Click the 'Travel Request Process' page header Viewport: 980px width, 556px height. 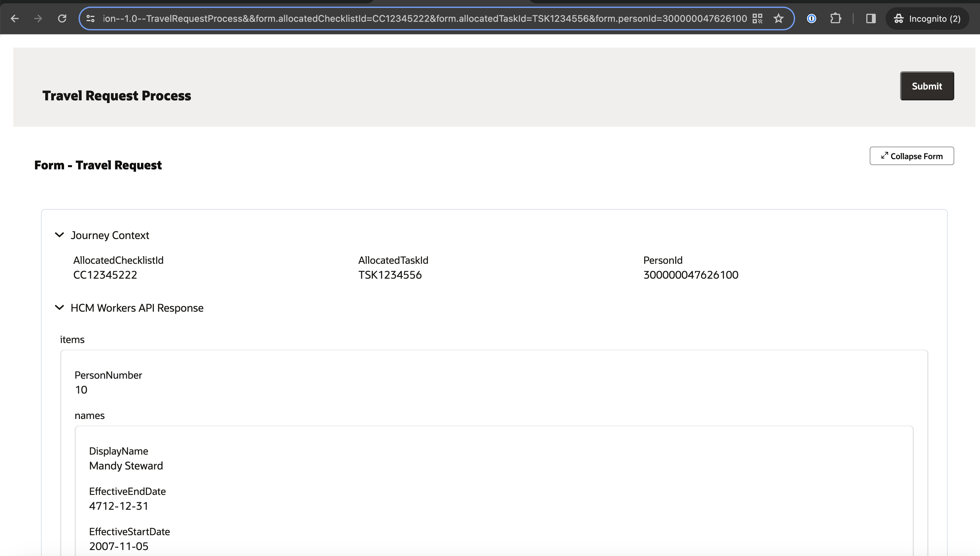coord(117,96)
